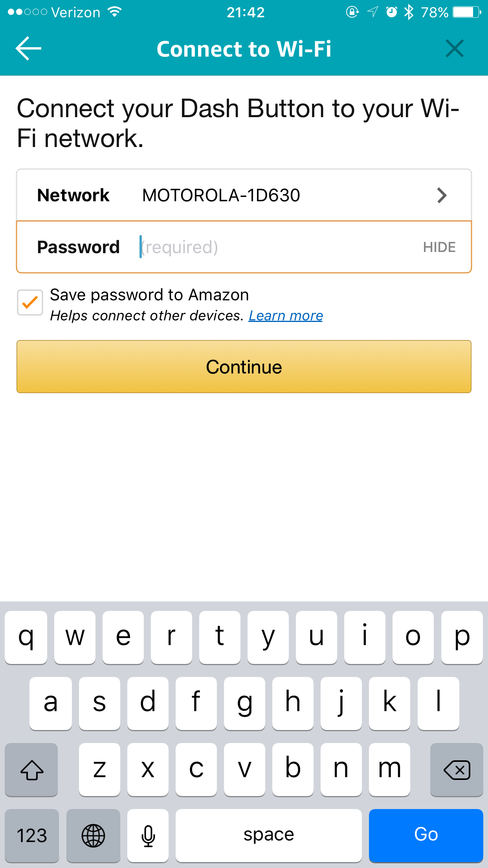Expand network list via chevron arrow

pos(442,195)
